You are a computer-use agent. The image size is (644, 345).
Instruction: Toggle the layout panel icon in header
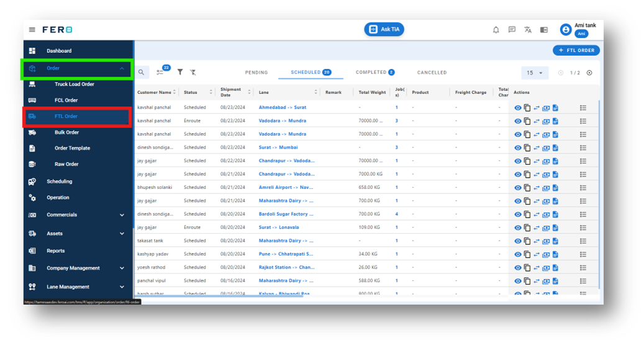(x=544, y=30)
